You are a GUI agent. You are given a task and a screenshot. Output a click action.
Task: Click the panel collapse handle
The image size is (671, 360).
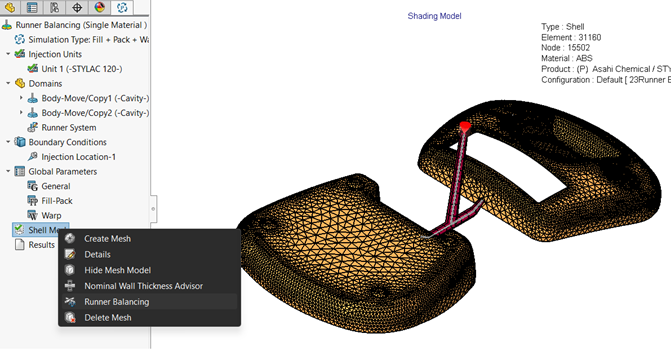click(153, 209)
